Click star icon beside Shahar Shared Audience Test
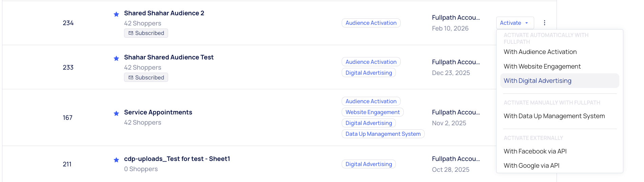The image size is (644, 182). (x=116, y=58)
